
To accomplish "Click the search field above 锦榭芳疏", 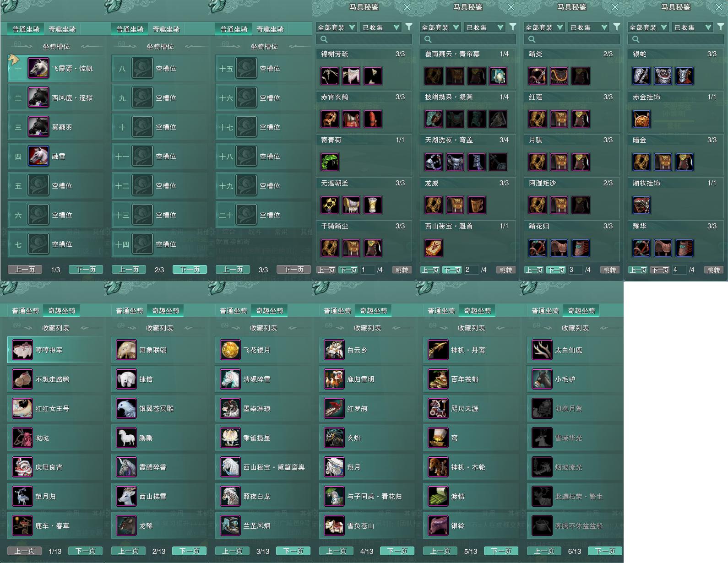I will tap(364, 39).
